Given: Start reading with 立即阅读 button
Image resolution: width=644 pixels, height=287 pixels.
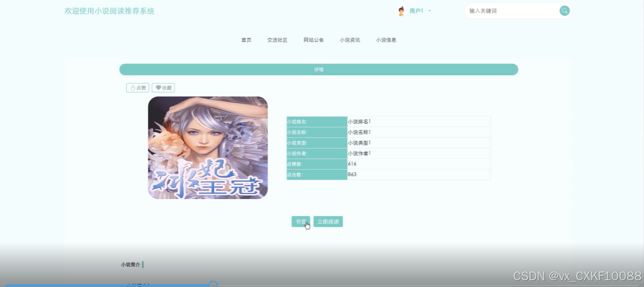Looking at the screenshot, I should [328, 222].
